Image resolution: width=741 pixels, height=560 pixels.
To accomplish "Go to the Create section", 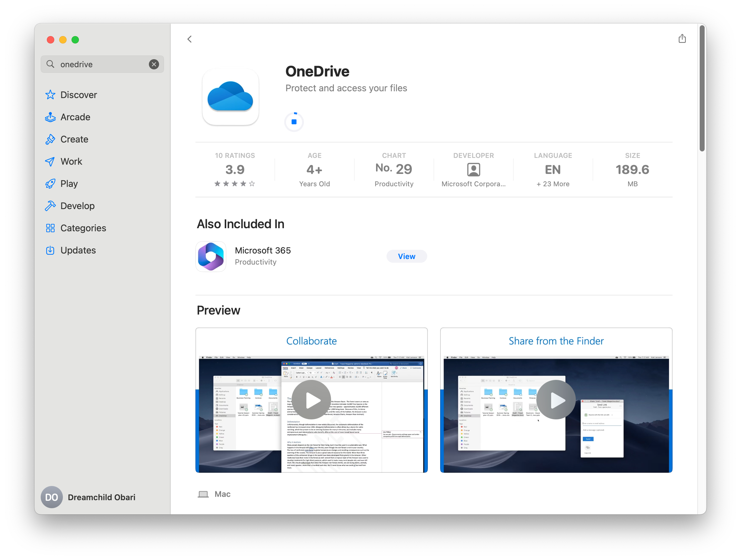I will [x=74, y=139].
